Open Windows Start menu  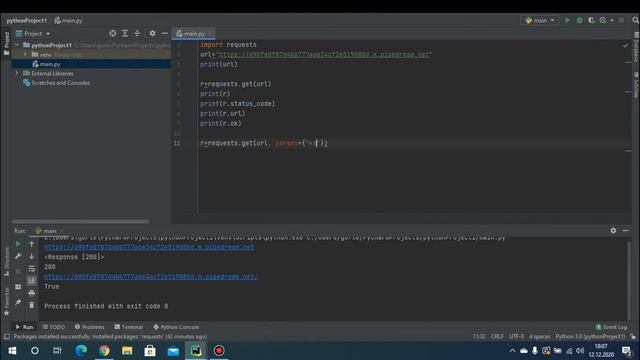pos(12,351)
